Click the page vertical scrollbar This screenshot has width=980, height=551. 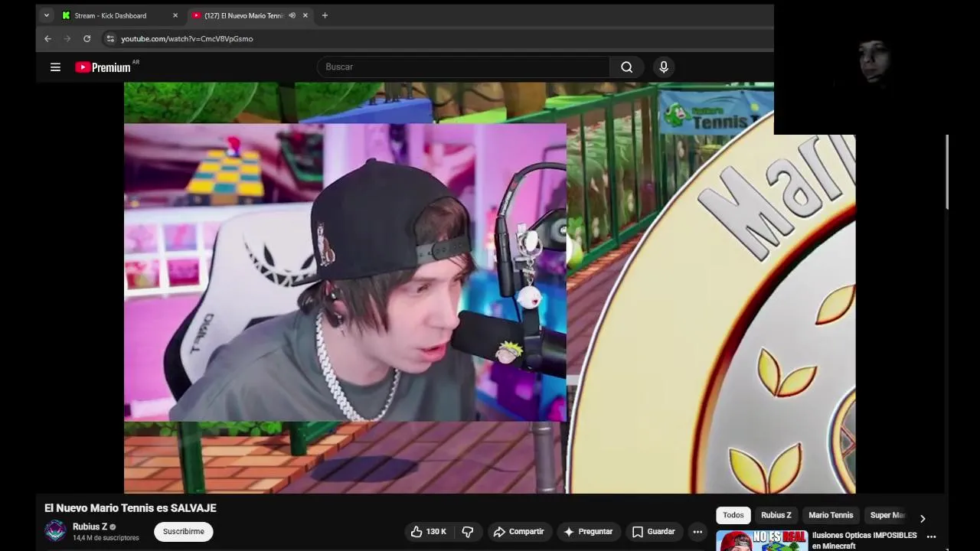tap(947, 171)
